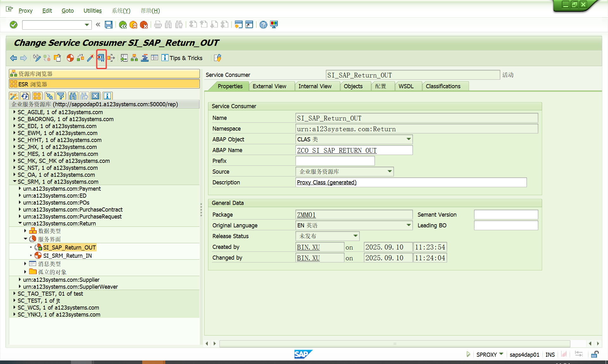Click the scroll-right arrow at bottom right
Viewport: 608px width, 364px height.
tap(598, 343)
